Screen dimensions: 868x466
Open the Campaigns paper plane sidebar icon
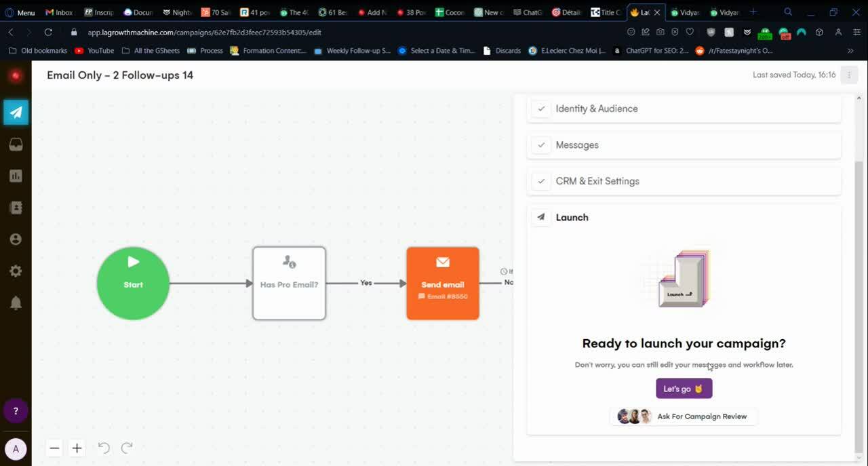coord(16,113)
